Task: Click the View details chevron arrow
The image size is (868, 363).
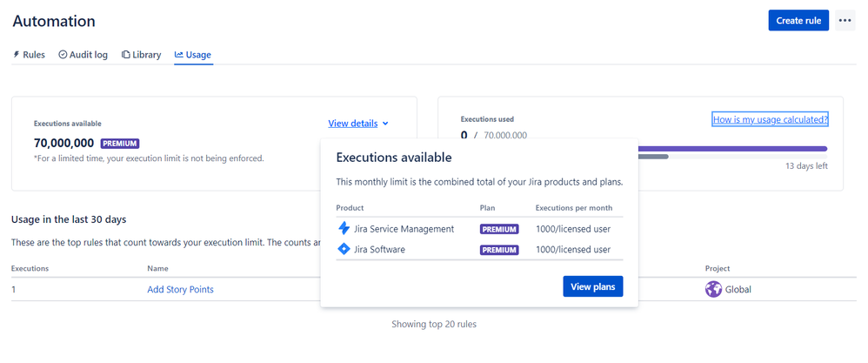Action: pos(385,124)
